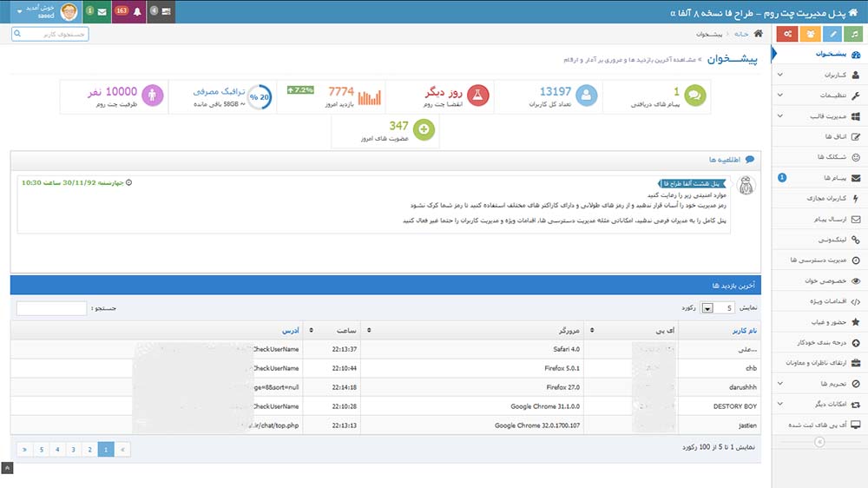Open the grey header tasks icon with badge 4

(x=161, y=11)
